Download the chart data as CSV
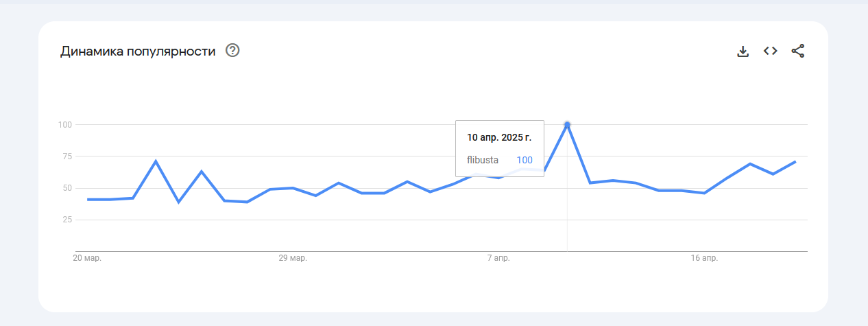Image resolution: width=868 pixels, height=326 pixels. (x=743, y=51)
